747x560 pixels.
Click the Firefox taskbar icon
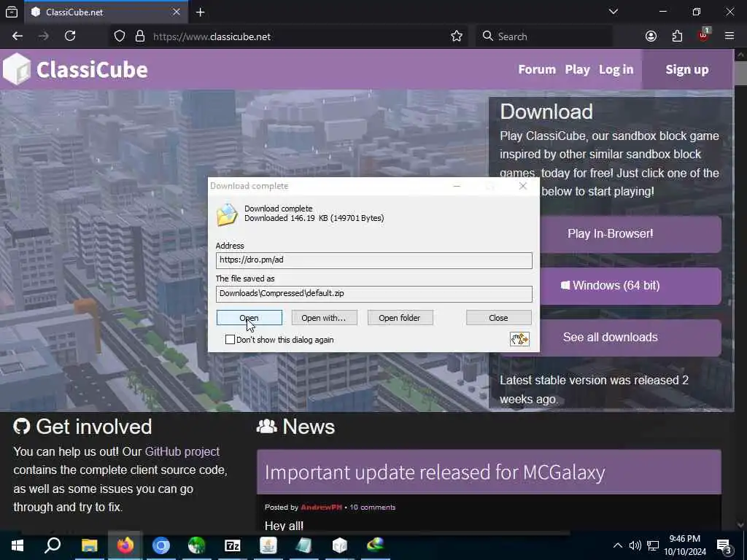(125, 545)
